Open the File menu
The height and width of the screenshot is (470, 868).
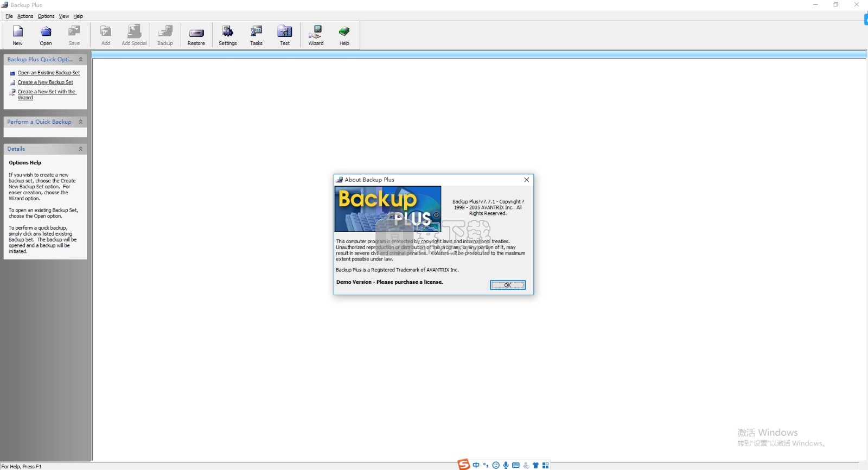pyautogui.click(x=9, y=16)
